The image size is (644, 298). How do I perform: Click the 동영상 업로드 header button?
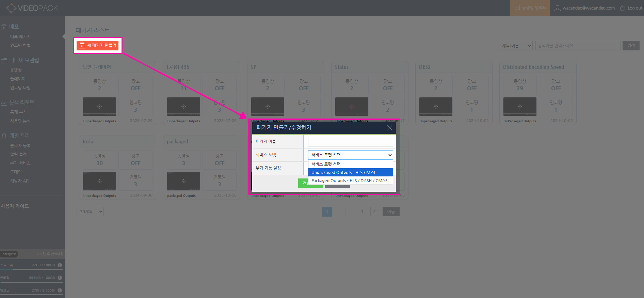(x=530, y=8)
